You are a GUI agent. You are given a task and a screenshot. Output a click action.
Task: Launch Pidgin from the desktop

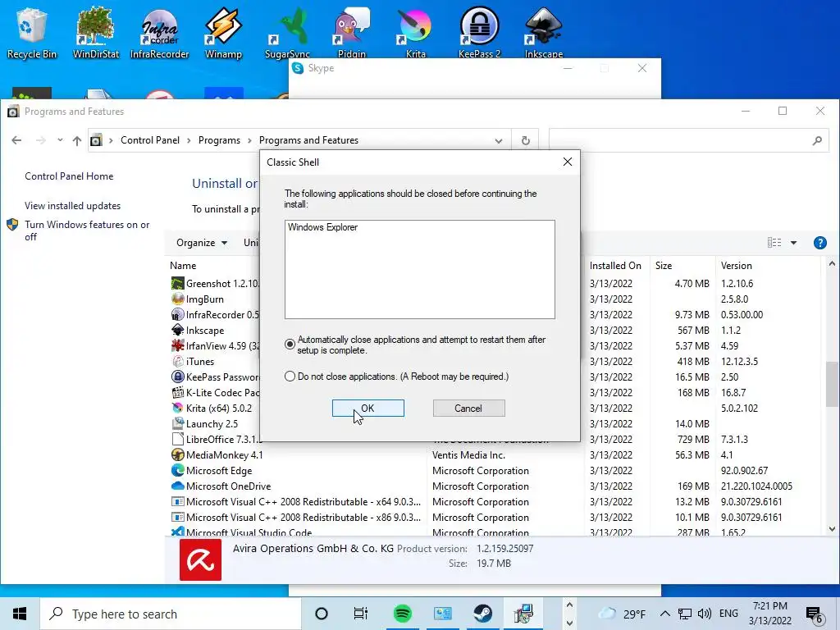coord(351,32)
